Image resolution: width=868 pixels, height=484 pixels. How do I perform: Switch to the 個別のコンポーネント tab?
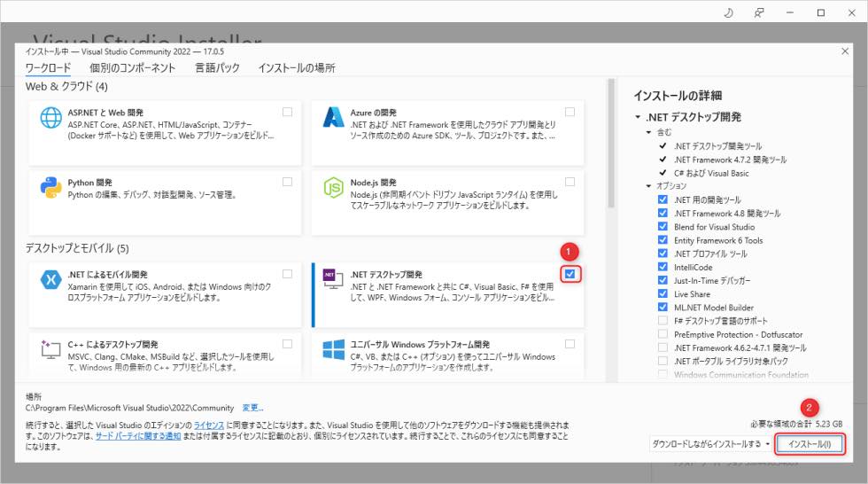(x=132, y=68)
